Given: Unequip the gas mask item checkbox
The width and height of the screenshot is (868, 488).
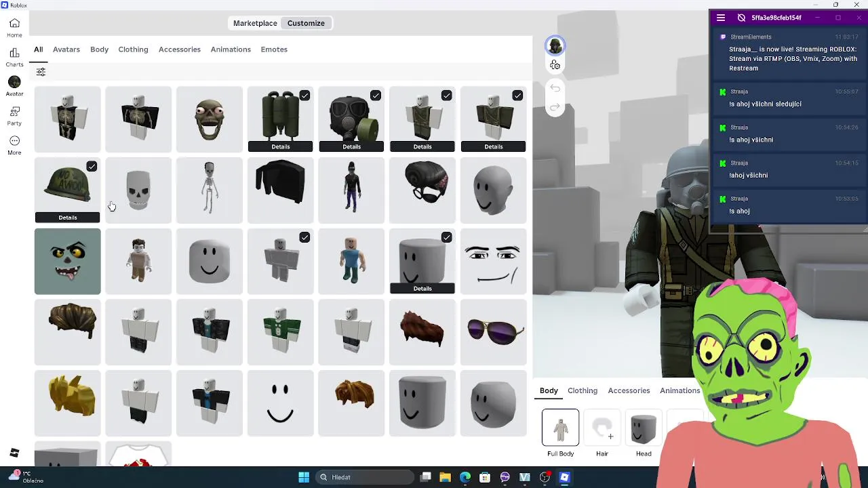Looking at the screenshot, I should click(376, 96).
